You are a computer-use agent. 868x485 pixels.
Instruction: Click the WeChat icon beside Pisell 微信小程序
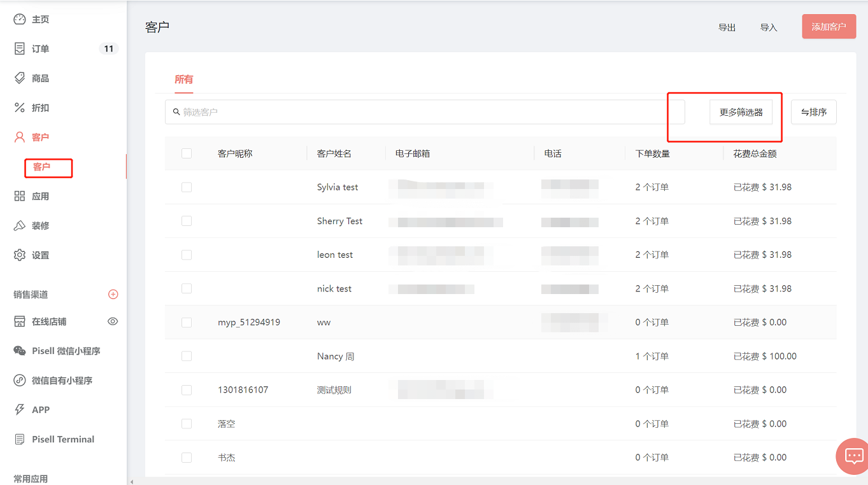tap(20, 351)
